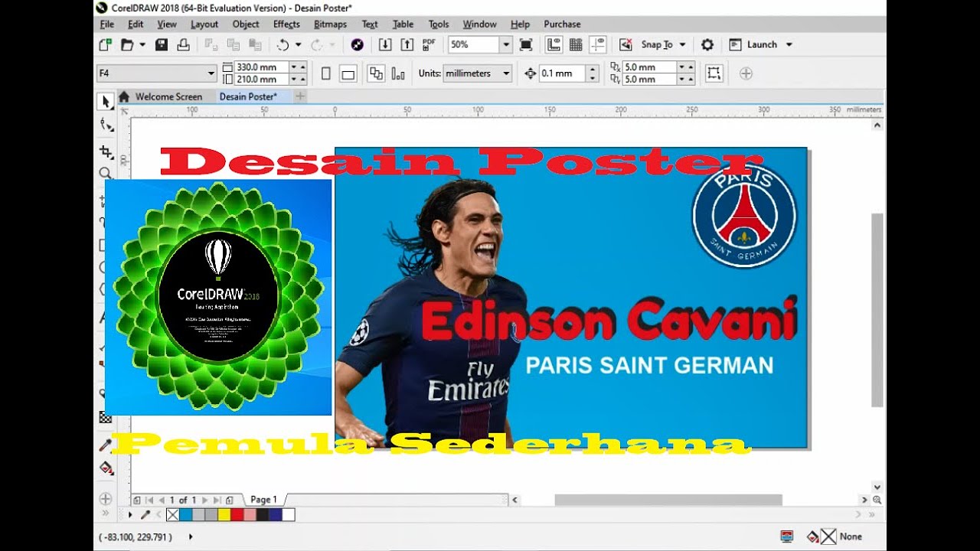This screenshot has height=551, width=980.
Task: Click the Paste icon in the standard toolbar
Action: pos(255,44)
